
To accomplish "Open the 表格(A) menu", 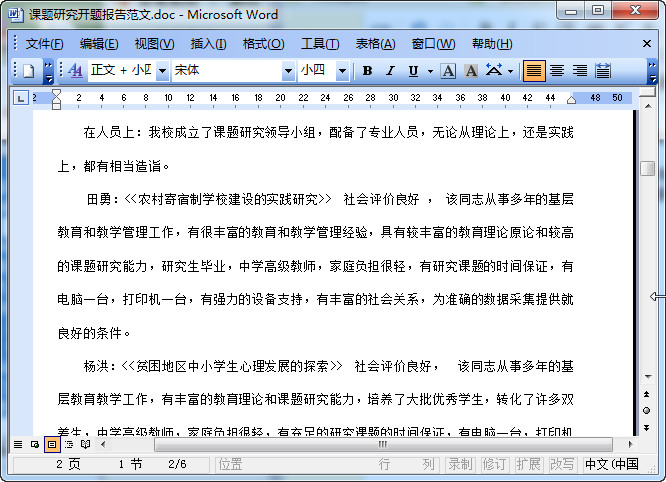I will pos(375,44).
